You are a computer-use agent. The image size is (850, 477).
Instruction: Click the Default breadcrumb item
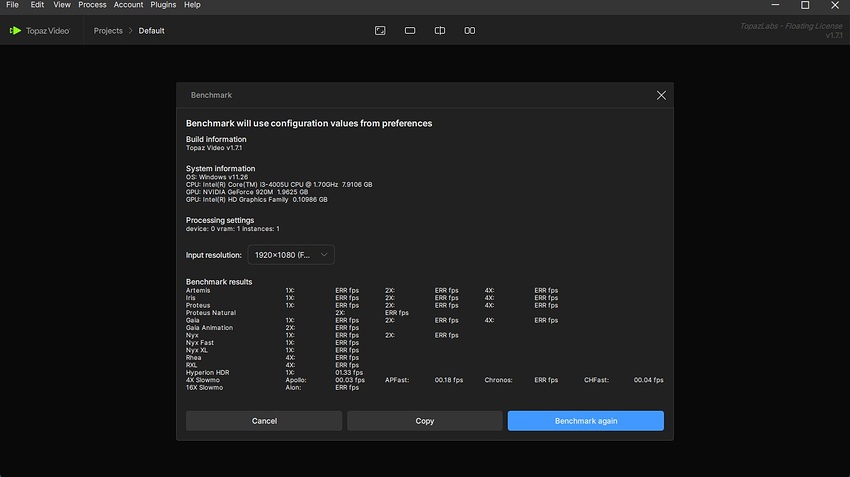tap(151, 31)
